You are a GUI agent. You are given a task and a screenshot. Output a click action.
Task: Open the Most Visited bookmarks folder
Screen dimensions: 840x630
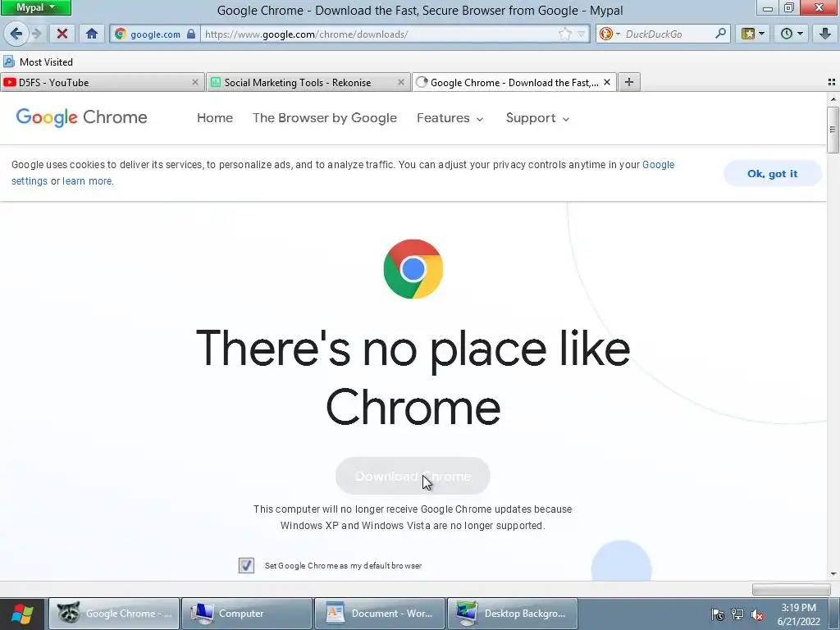tap(39, 62)
